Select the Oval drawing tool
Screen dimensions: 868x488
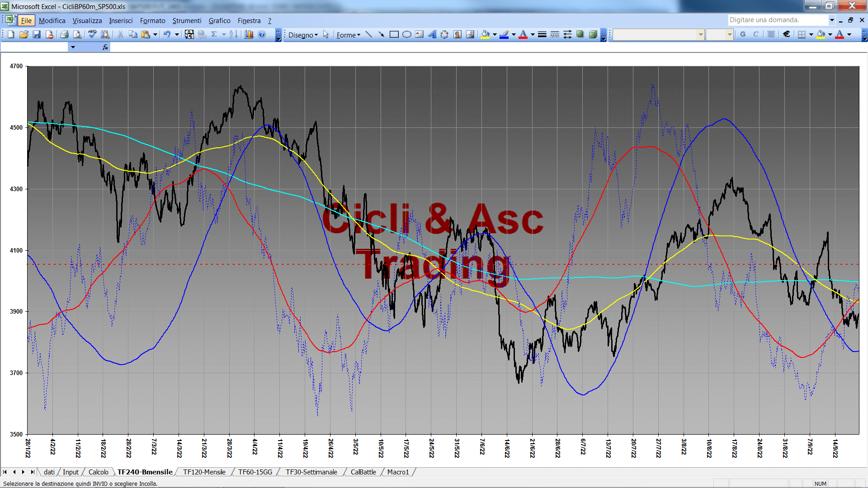tap(407, 34)
